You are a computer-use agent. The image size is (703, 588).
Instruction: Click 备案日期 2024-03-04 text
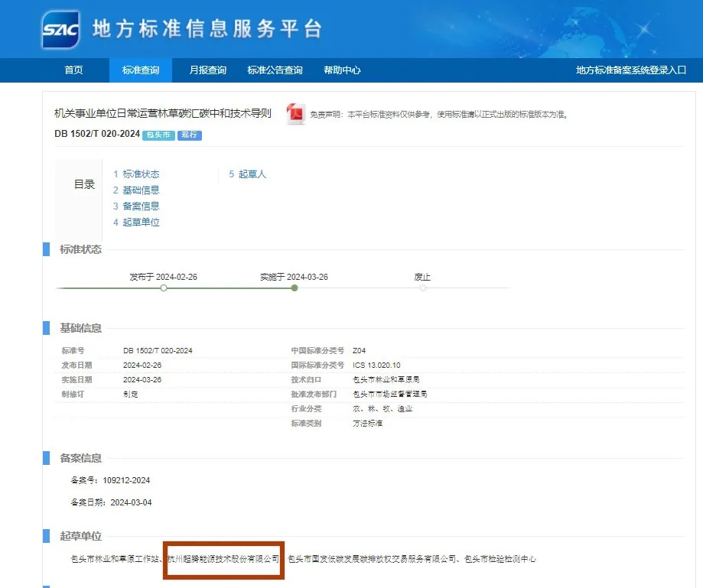111,502
